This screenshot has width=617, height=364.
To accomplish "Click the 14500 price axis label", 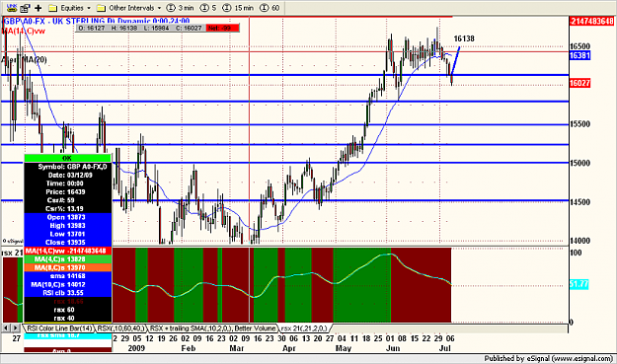I will tap(580, 201).
